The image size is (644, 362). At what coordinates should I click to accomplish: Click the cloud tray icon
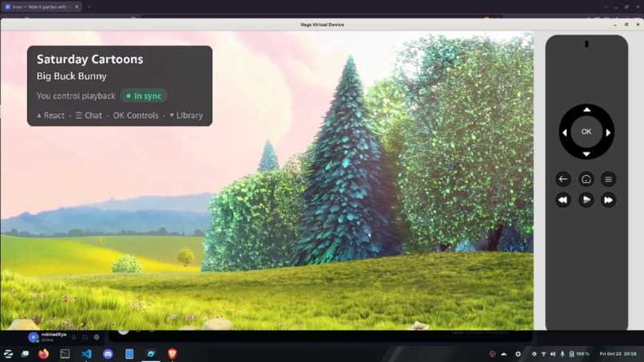tap(504, 354)
